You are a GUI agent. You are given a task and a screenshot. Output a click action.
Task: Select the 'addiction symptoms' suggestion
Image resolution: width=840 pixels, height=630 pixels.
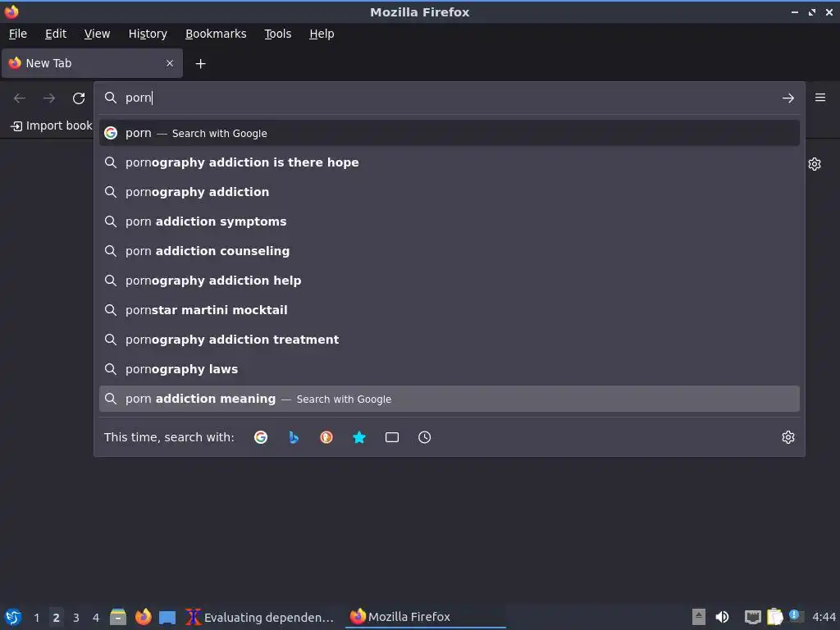[450, 221]
